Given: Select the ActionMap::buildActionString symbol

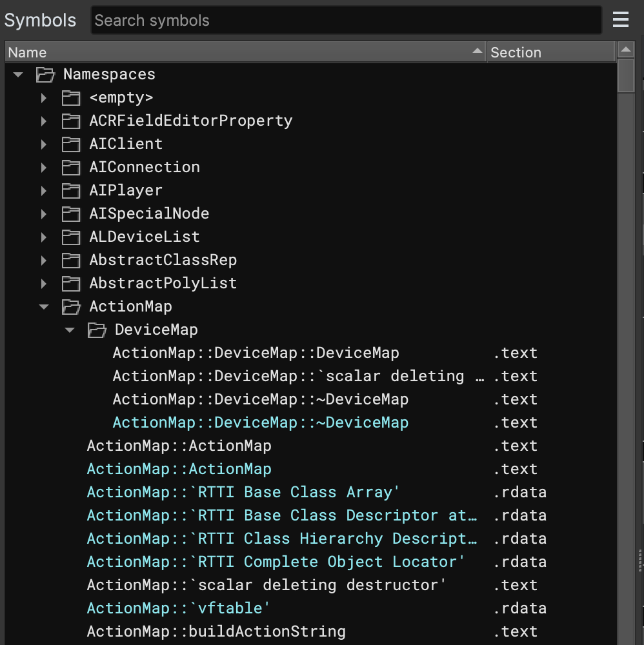Looking at the screenshot, I should click(x=216, y=632).
